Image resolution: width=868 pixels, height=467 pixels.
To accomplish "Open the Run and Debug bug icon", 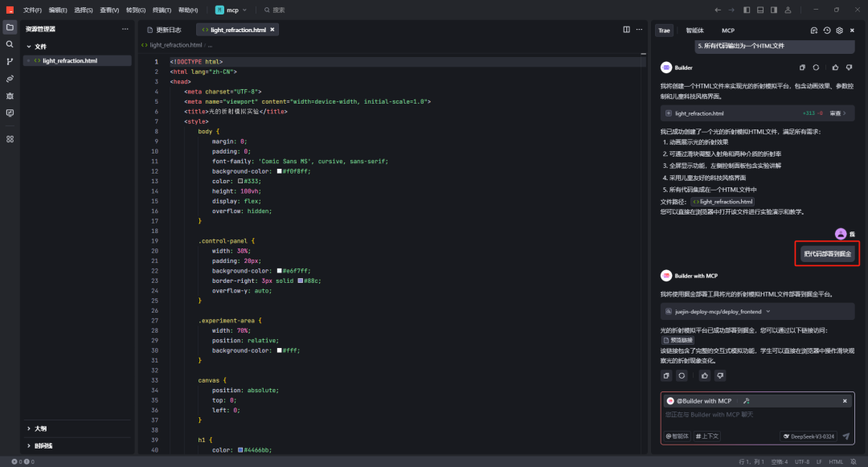I will [10, 96].
